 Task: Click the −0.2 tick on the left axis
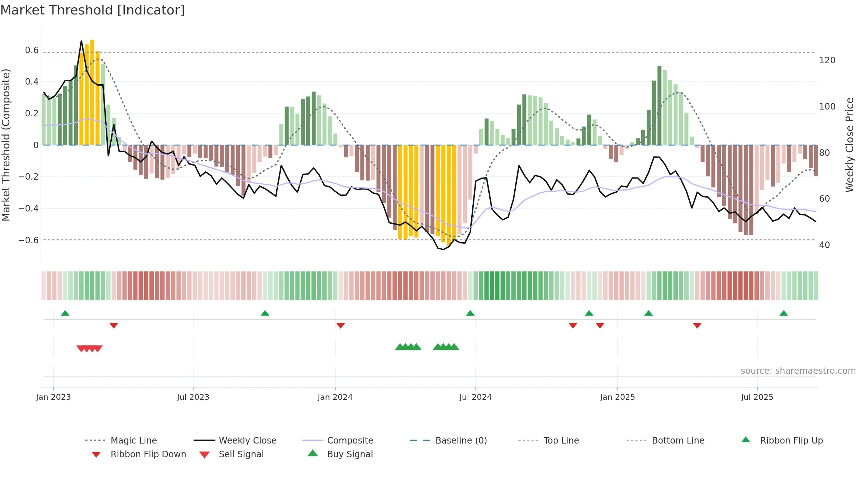pyautogui.click(x=29, y=177)
